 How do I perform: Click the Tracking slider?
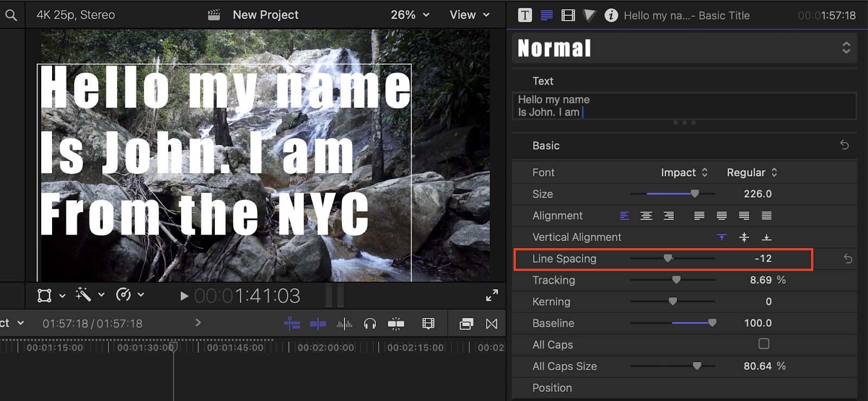[x=673, y=280]
